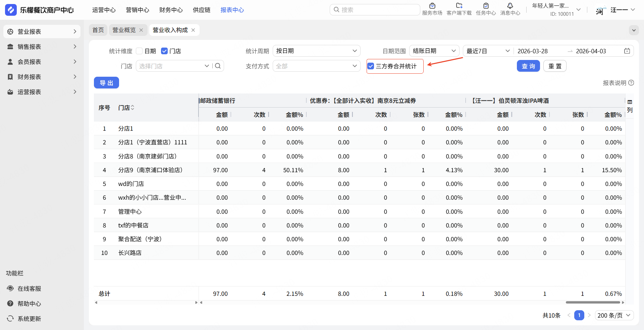Open the date range calendar icon
The image size is (644, 330).
pos(627,51)
